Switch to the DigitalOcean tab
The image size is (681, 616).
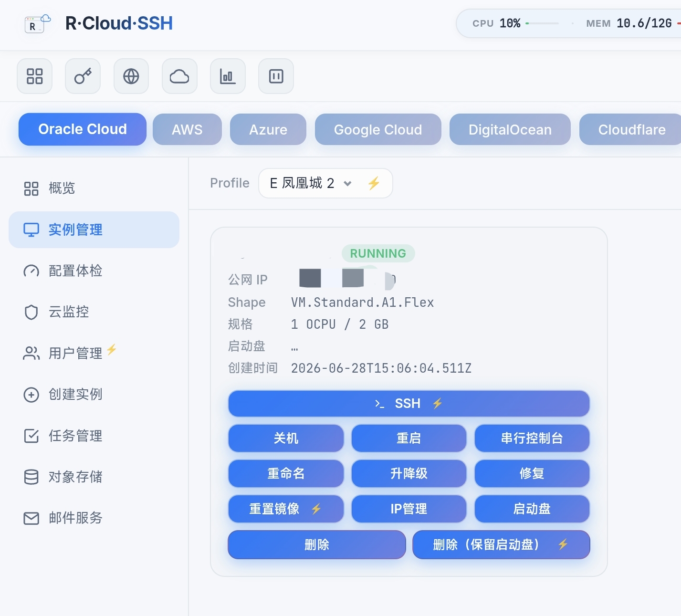510,129
